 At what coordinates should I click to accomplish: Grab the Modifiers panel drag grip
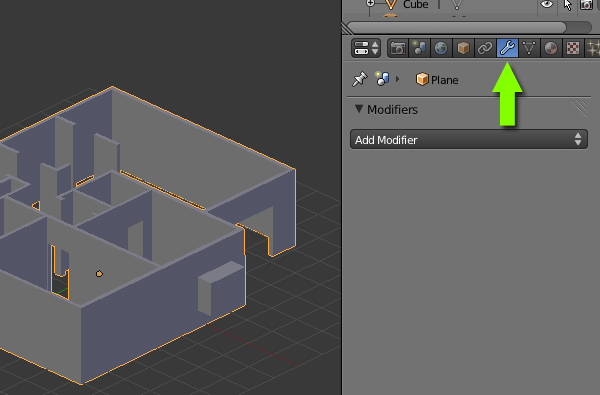coord(579,108)
